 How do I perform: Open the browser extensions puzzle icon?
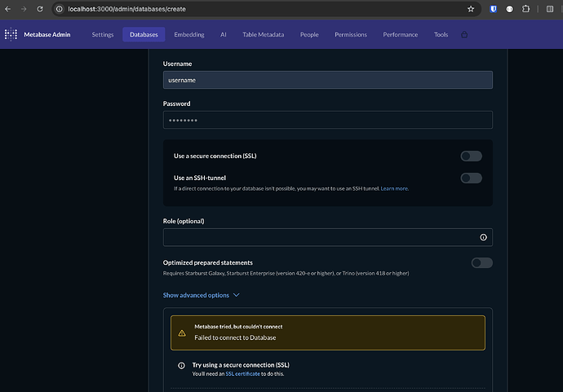click(x=525, y=9)
